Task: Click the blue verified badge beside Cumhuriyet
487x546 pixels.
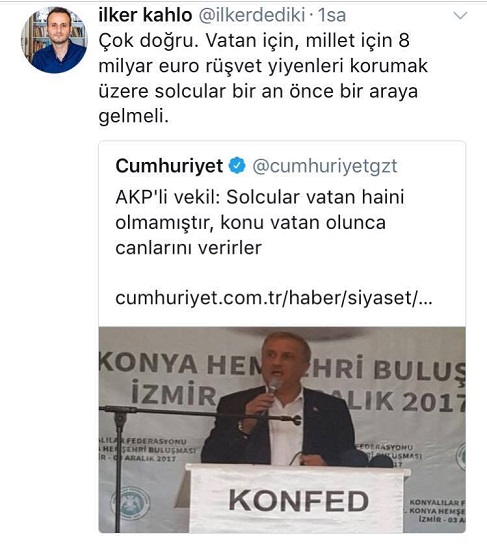Action: point(237,166)
